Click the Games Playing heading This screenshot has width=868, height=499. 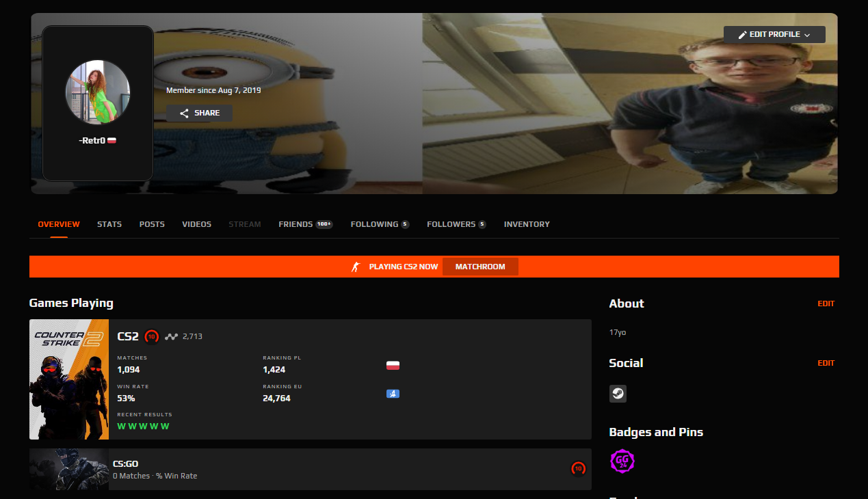[71, 304]
